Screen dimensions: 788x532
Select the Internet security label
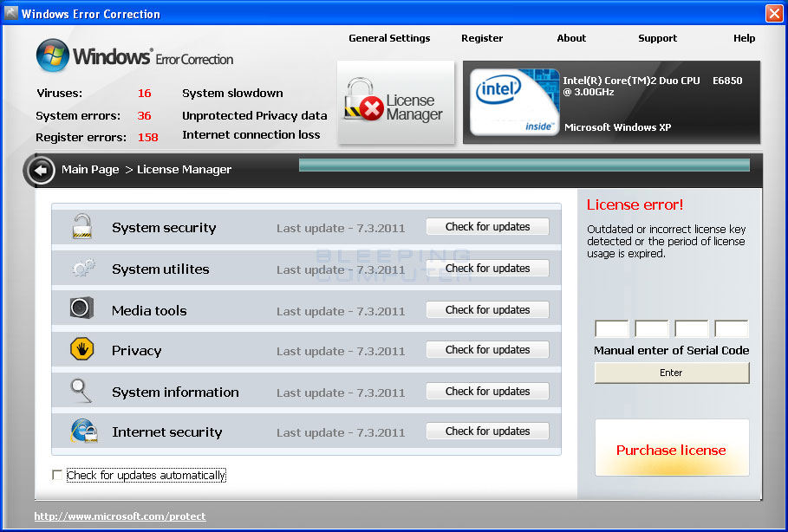pyautogui.click(x=166, y=432)
